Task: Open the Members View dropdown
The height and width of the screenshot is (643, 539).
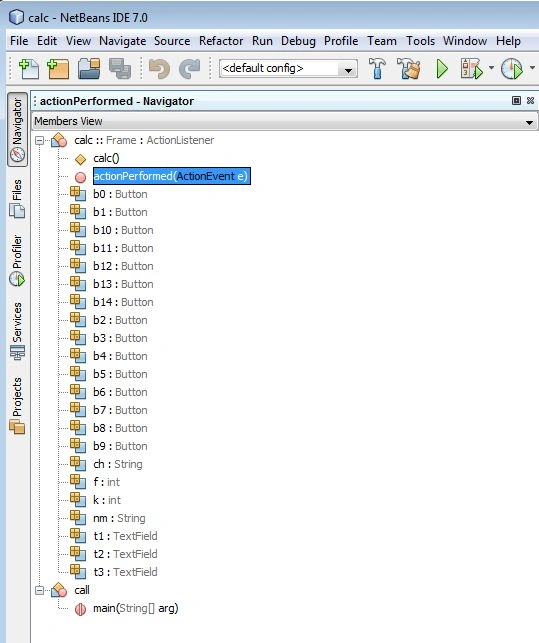Action: coord(285,121)
